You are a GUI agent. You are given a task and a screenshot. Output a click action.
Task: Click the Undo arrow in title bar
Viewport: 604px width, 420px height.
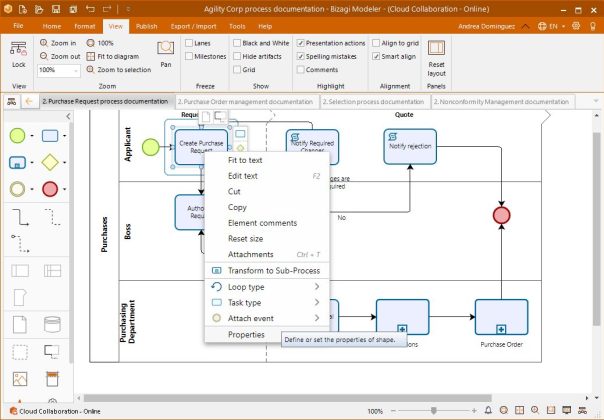coord(90,9)
